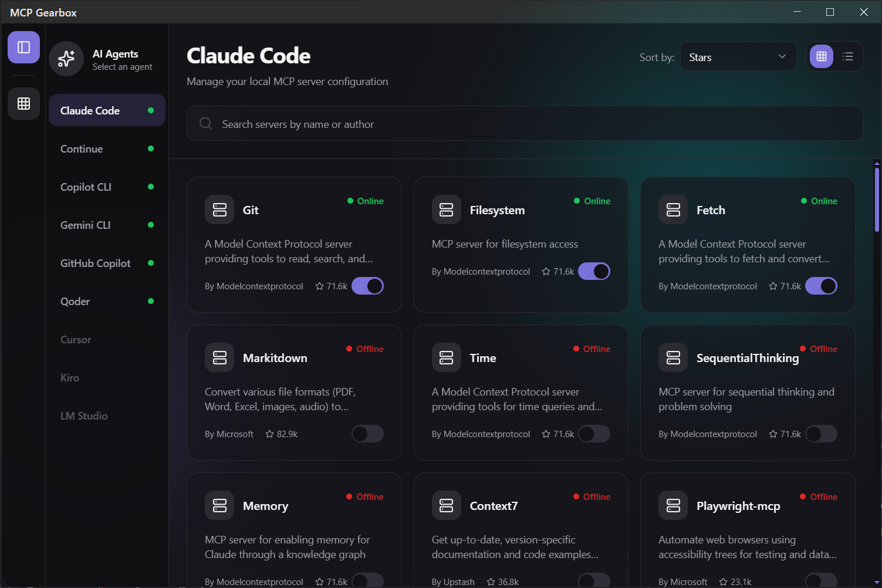882x588 pixels.
Task: Select the GitHub Copilot agent
Action: click(107, 263)
